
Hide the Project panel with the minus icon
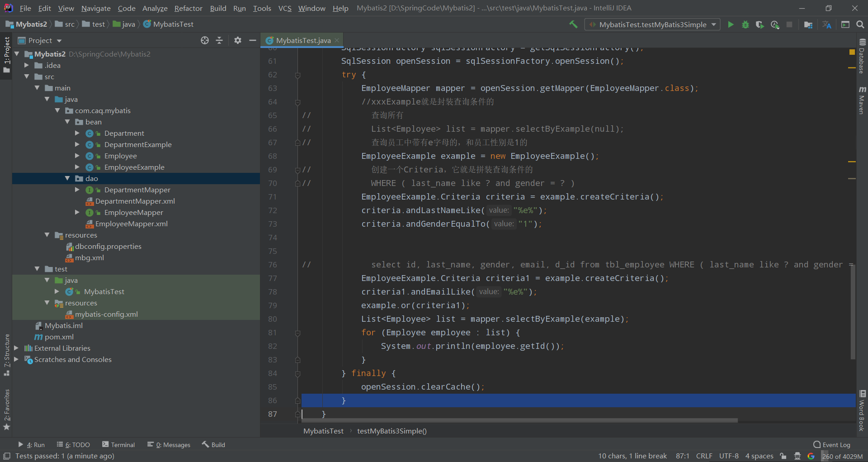(253, 40)
